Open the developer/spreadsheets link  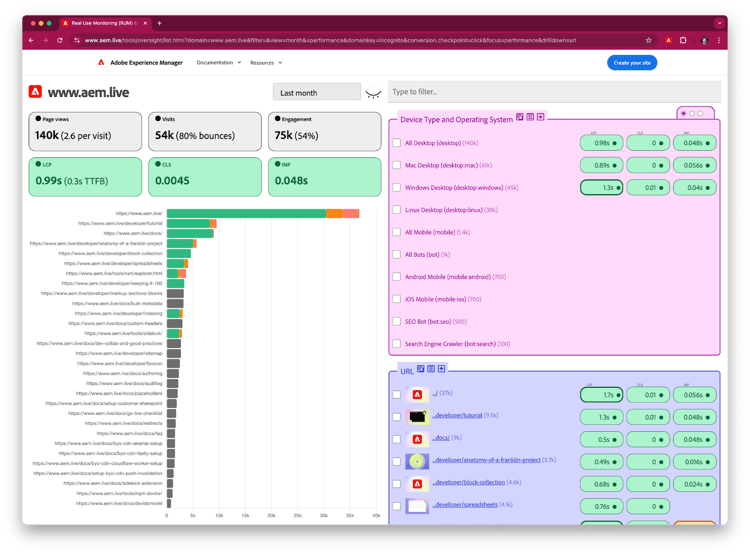pos(465,505)
